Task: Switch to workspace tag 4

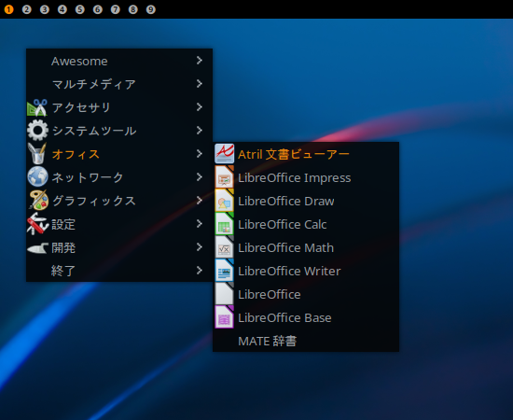Action: click(62, 9)
